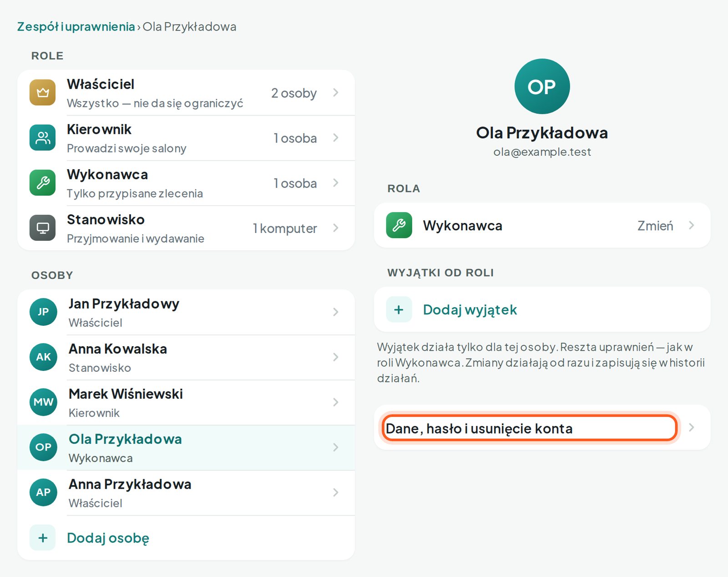Click the '1 komputer' count
This screenshot has width=728, height=577.
[x=285, y=228]
